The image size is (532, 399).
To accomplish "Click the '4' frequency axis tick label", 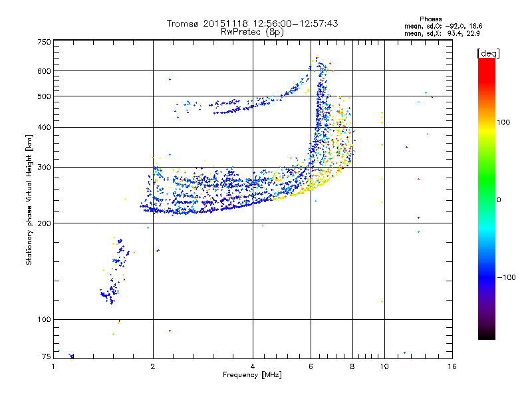I will click(253, 366).
